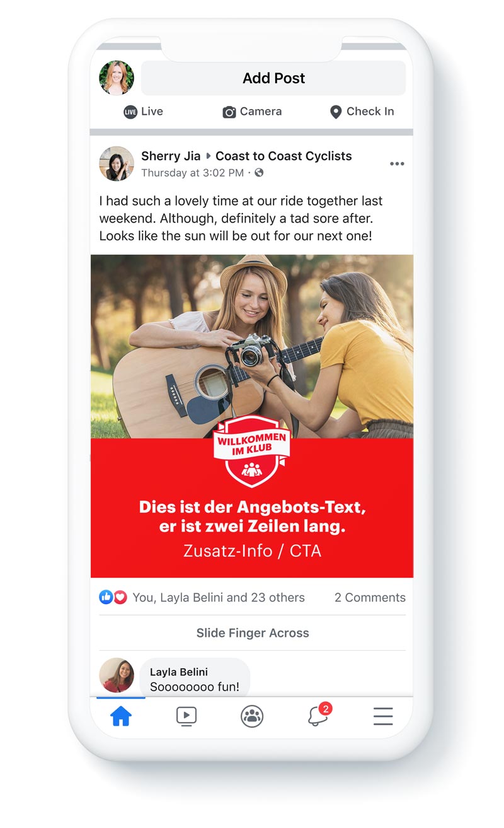Tap the Live video icon
504x828 pixels.
coord(130,112)
